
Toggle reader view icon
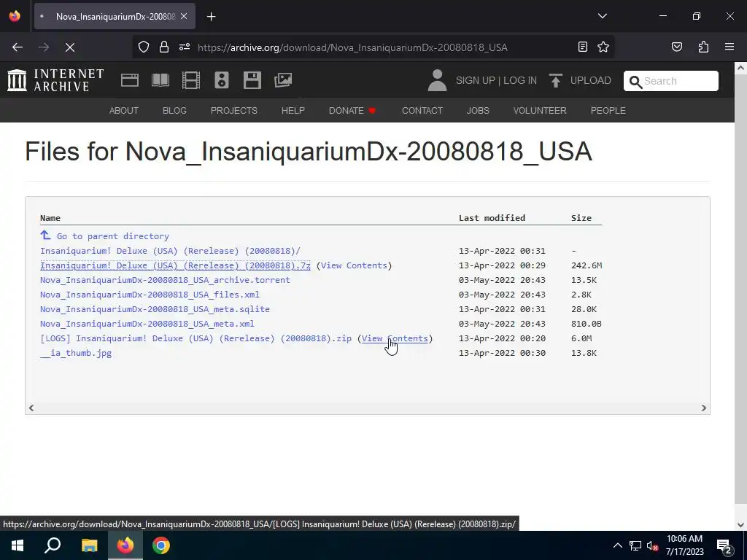pyautogui.click(x=582, y=47)
